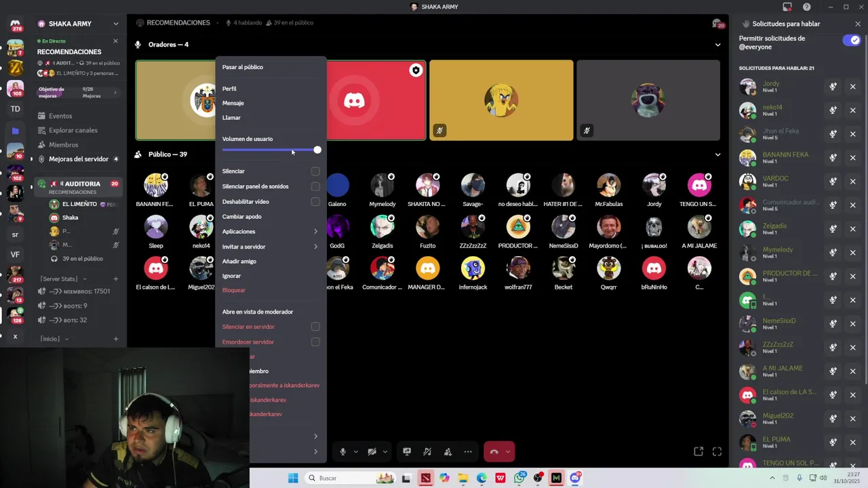Open the Discord help question icon
868x488 pixels.
coord(806,7)
